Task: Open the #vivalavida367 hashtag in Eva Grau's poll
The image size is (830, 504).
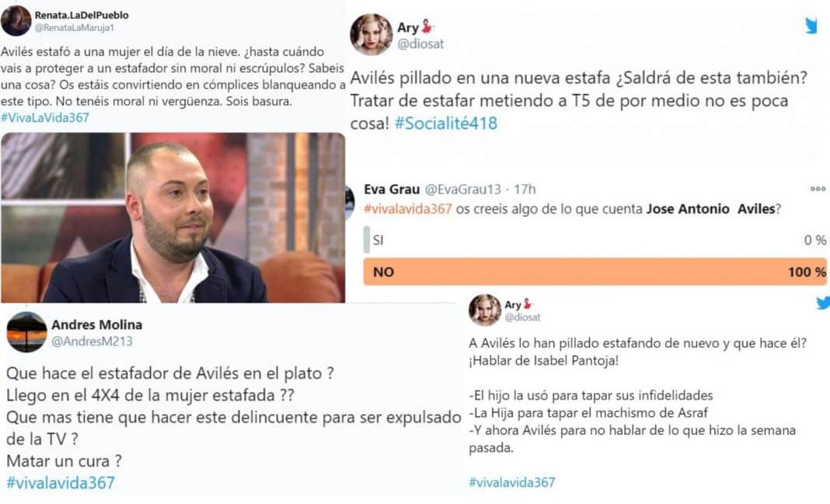Action: [x=407, y=209]
